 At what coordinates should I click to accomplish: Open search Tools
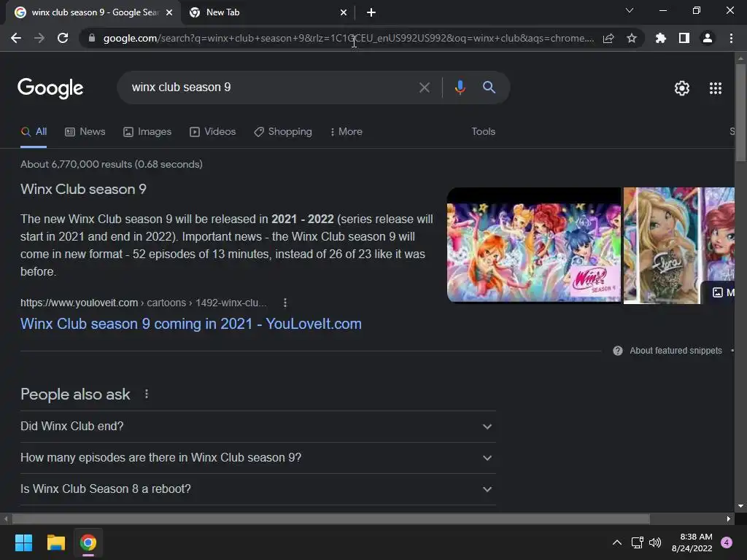(x=483, y=131)
